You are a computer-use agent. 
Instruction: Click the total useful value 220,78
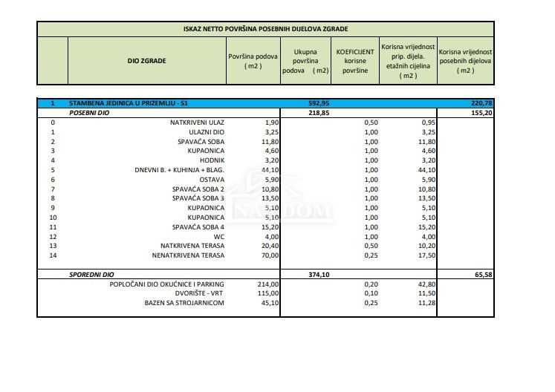(481, 103)
